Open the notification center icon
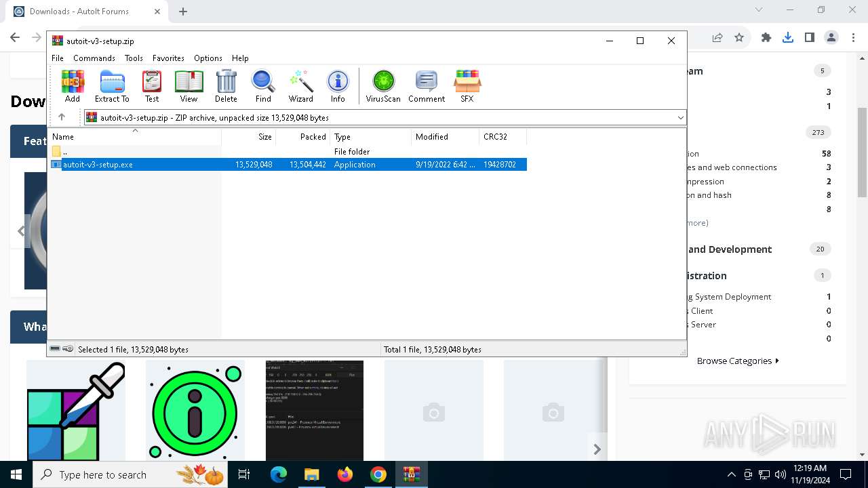 (846, 474)
